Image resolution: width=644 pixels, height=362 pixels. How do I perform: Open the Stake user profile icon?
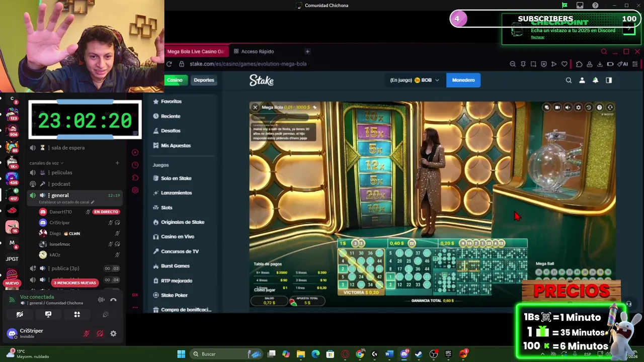(582, 80)
